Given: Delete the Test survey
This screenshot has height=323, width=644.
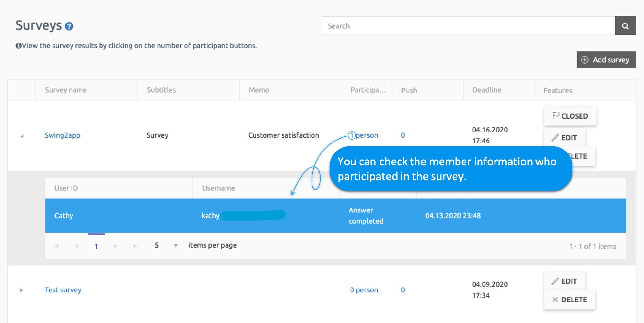Looking at the screenshot, I should pyautogui.click(x=570, y=300).
